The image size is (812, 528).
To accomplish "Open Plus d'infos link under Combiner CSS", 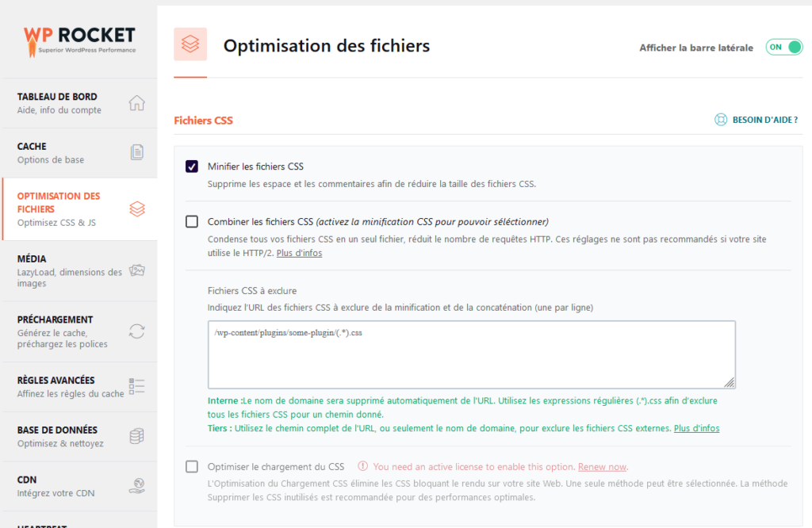I will click(x=299, y=253).
